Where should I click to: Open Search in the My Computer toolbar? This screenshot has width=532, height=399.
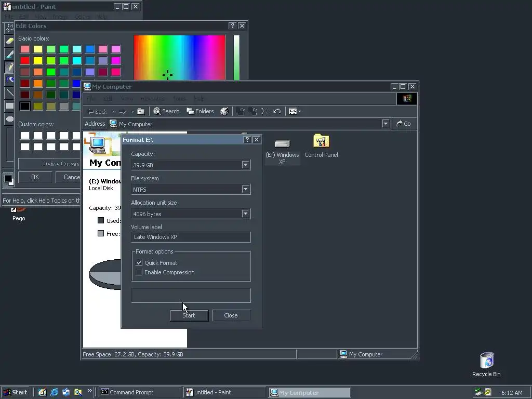pyautogui.click(x=166, y=111)
